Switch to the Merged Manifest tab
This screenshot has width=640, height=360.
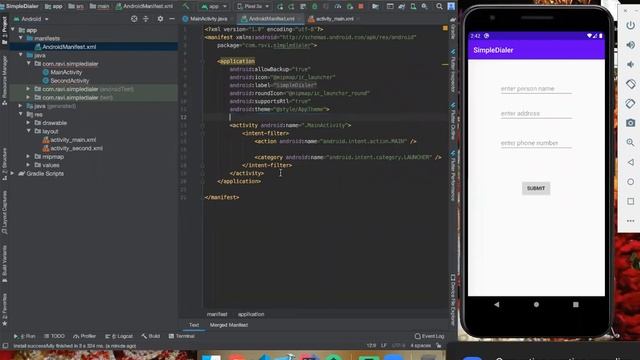pyautogui.click(x=229, y=325)
